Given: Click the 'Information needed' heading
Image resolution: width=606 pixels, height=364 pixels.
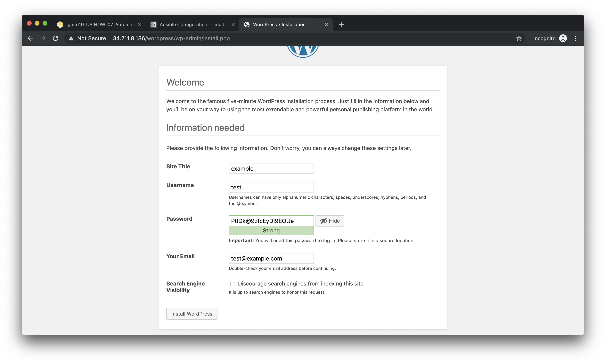Looking at the screenshot, I should (205, 128).
